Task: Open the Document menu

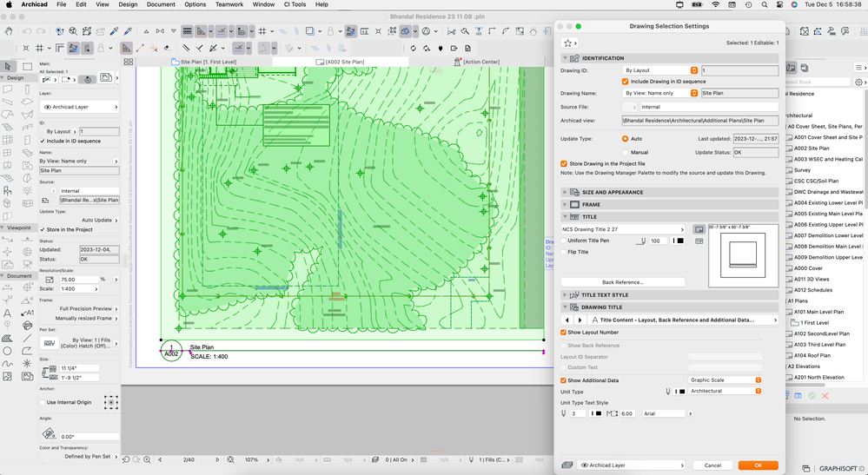Action: coord(160,4)
